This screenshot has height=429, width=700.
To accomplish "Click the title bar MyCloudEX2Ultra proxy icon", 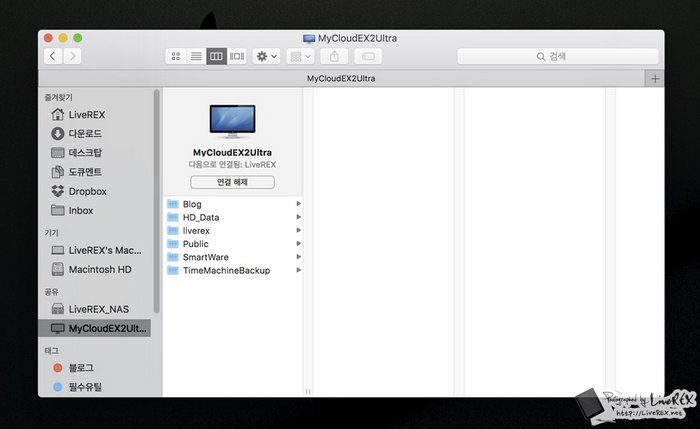I will 309,38.
